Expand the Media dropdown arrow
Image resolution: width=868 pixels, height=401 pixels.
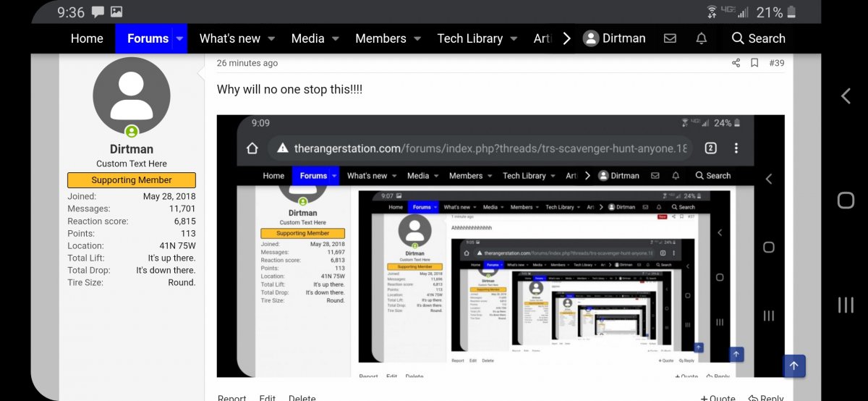tap(336, 38)
